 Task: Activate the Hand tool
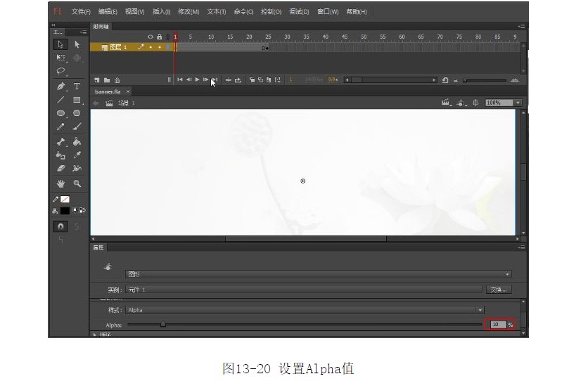(x=60, y=183)
